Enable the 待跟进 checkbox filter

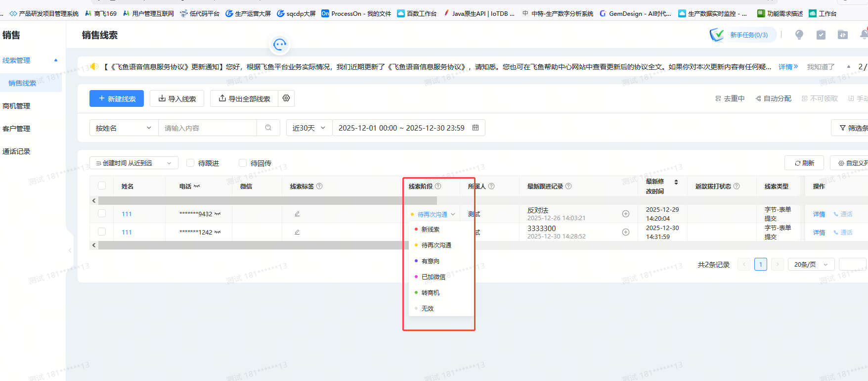[190, 163]
